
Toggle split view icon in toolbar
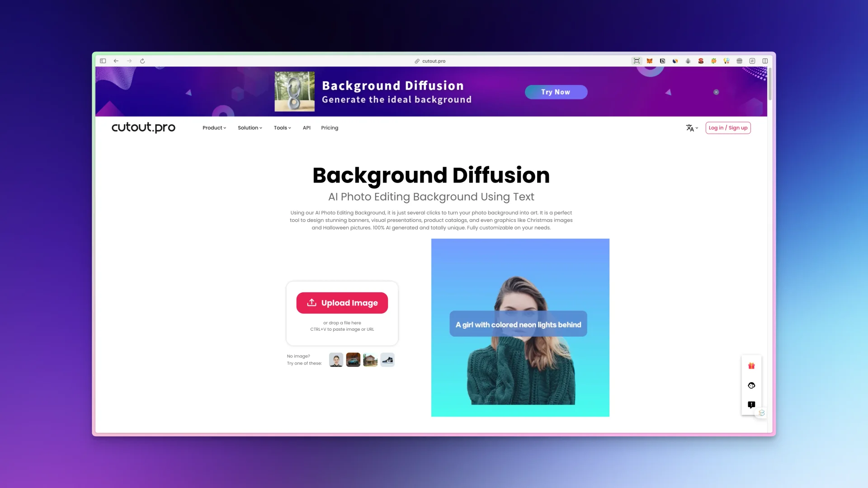tap(765, 61)
